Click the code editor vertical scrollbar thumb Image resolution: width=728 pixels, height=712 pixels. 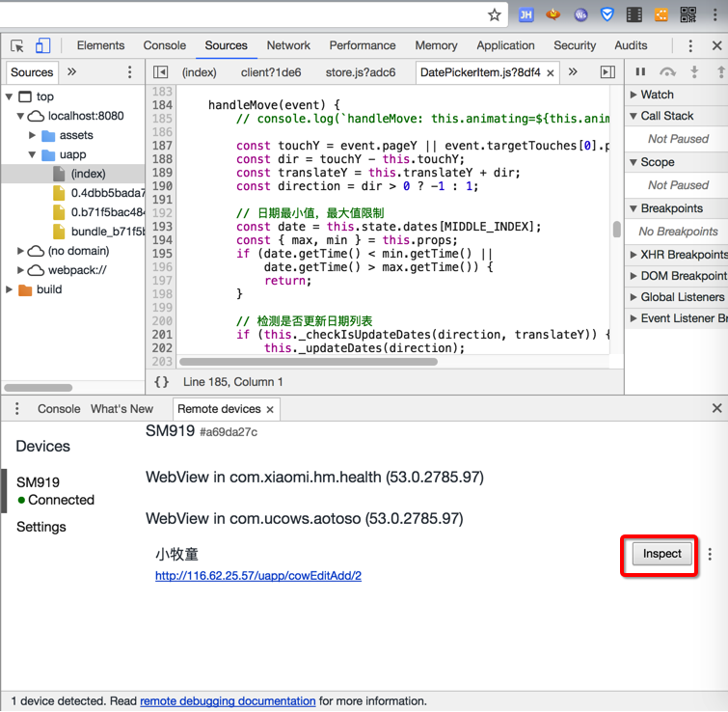pyautogui.click(x=616, y=230)
